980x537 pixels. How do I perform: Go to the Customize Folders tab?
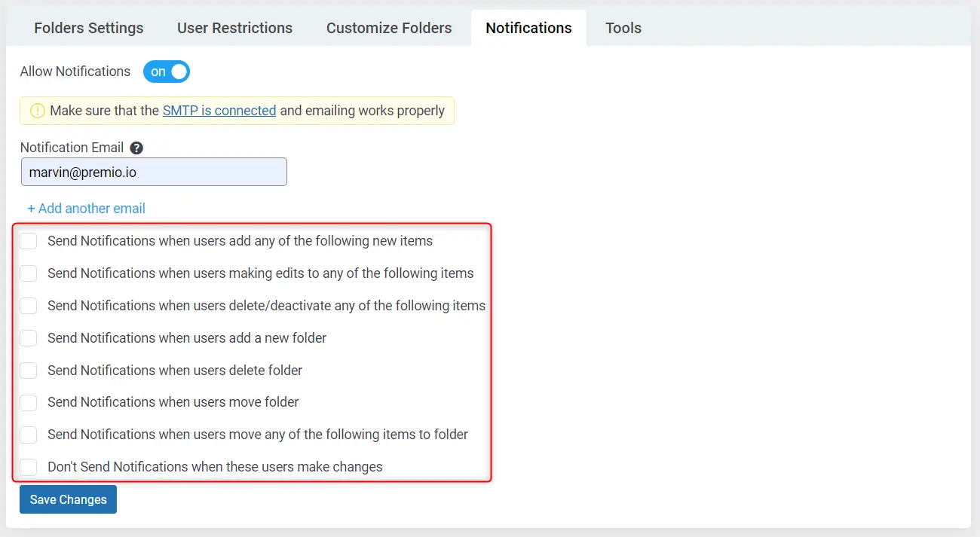tap(389, 29)
